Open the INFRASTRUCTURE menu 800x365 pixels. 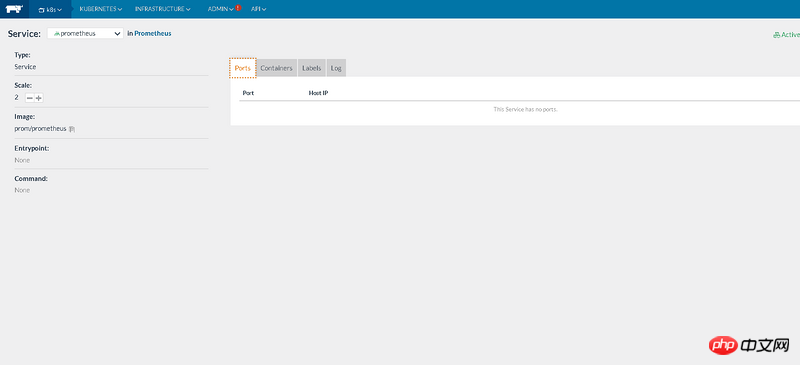coord(163,9)
